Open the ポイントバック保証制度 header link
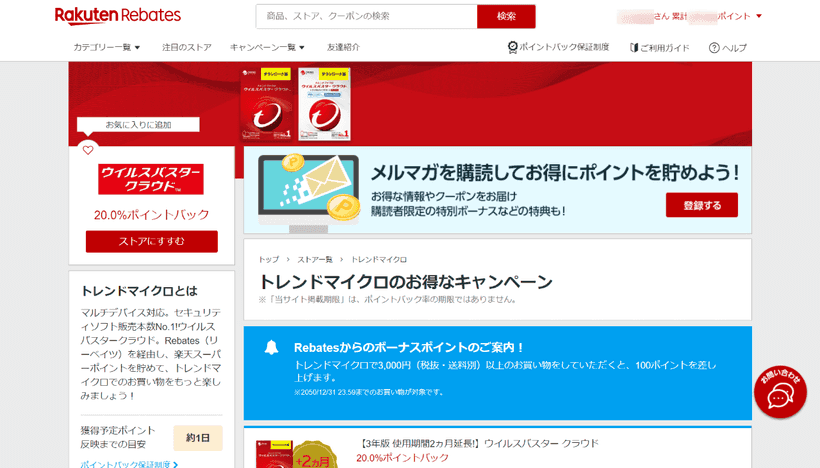This screenshot has width=820, height=468. tap(564, 47)
